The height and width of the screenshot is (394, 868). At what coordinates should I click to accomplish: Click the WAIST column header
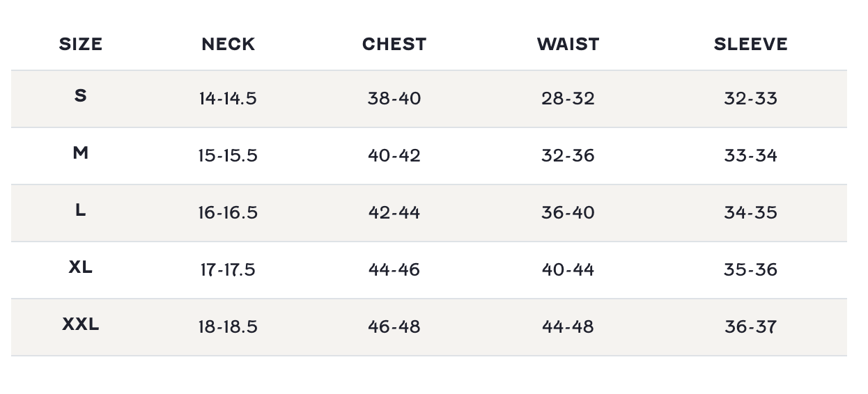pyautogui.click(x=568, y=44)
